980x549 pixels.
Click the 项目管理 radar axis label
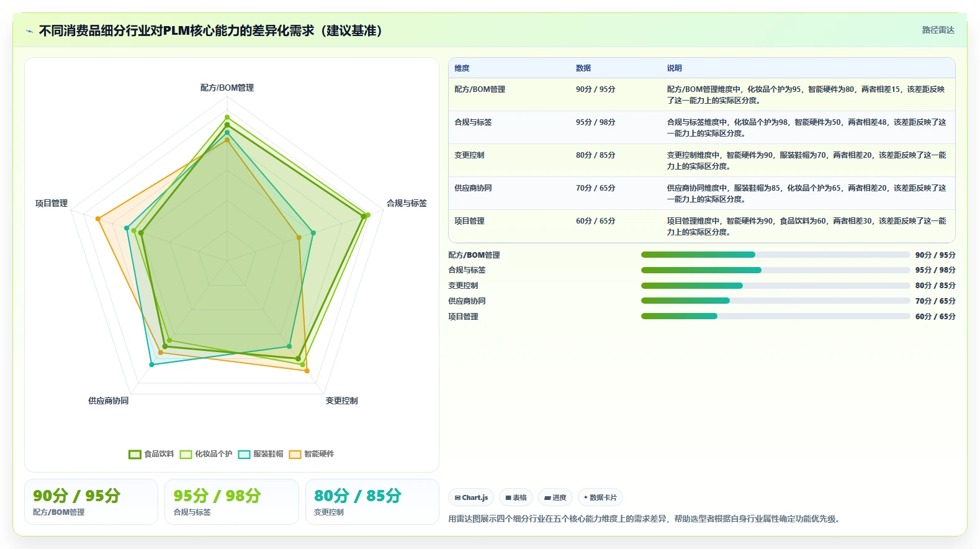(52, 204)
